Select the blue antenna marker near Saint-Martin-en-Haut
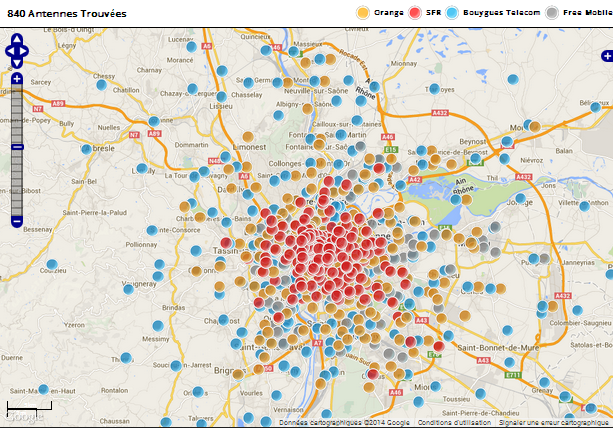The image size is (613, 428). (x=43, y=389)
